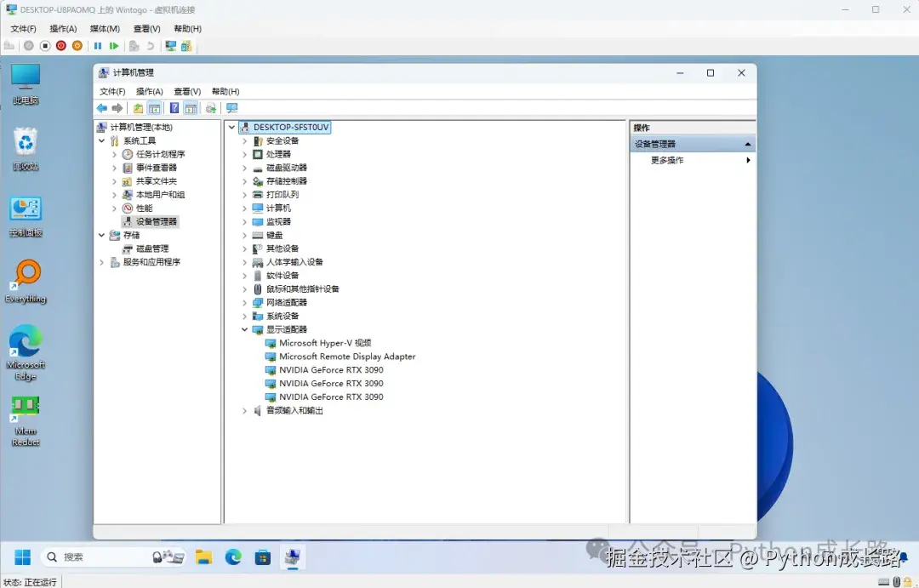Select 本地用户和组 in the left tree
Screen dimensions: 919x588
tap(160, 195)
